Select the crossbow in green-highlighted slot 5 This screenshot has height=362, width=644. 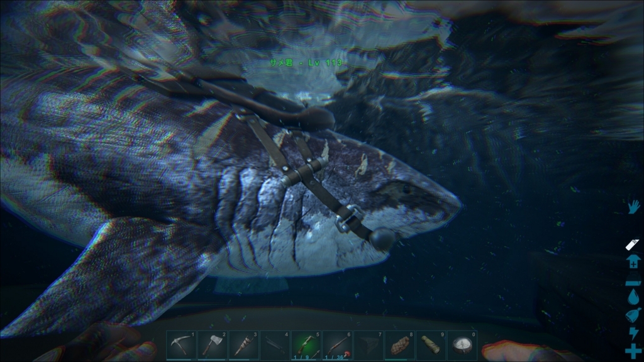[306, 345]
